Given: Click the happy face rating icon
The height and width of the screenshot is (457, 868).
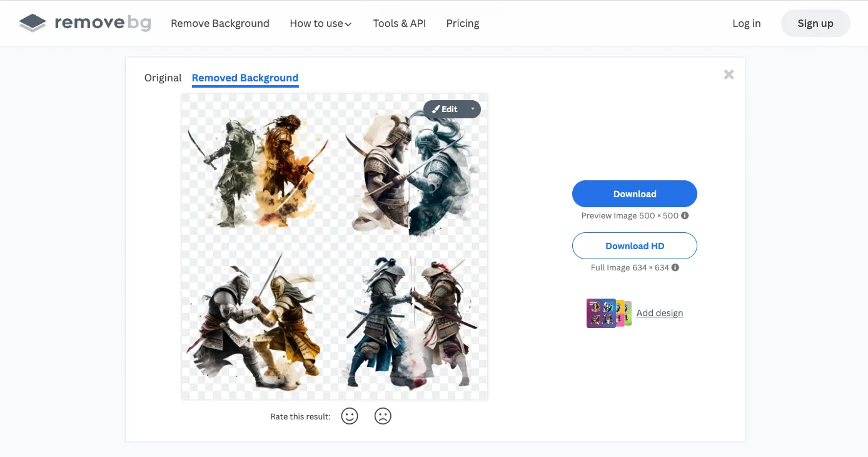Looking at the screenshot, I should [x=350, y=416].
